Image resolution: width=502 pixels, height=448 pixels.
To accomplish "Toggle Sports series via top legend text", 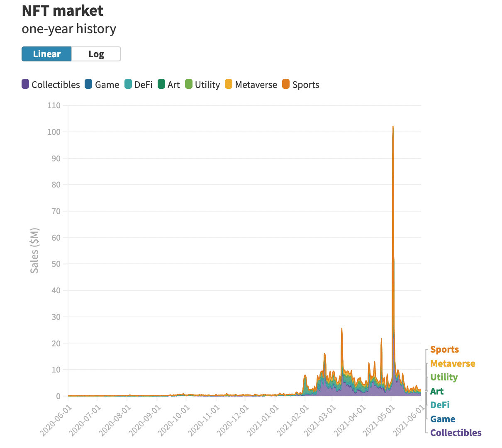I will (306, 85).
